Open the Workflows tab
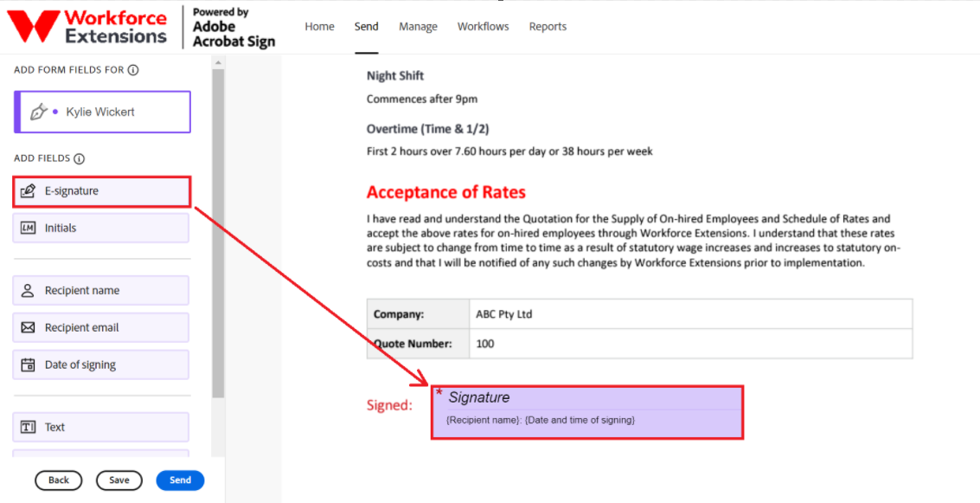The height and width of the screenshot is (503, 980). point(484,26)
